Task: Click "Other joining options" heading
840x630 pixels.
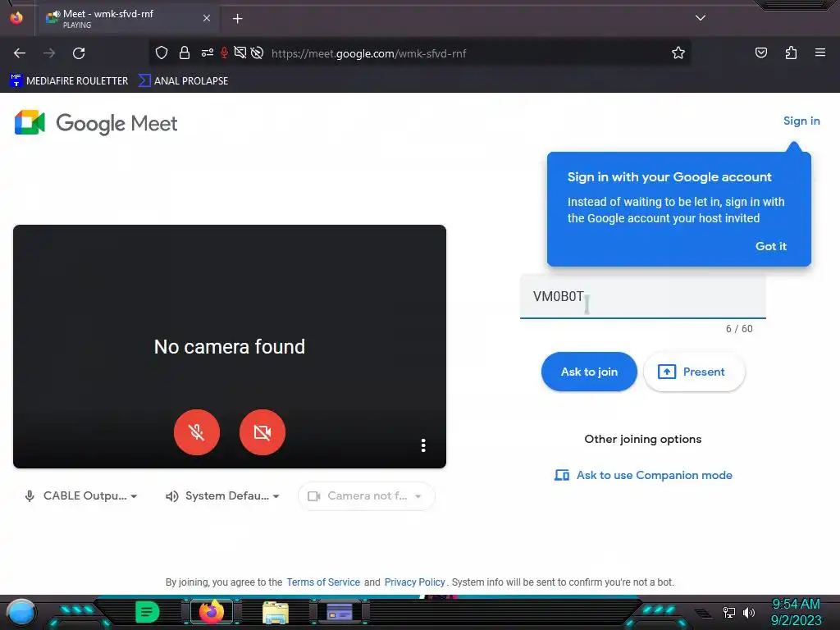Action: click(x=643, y=440)
